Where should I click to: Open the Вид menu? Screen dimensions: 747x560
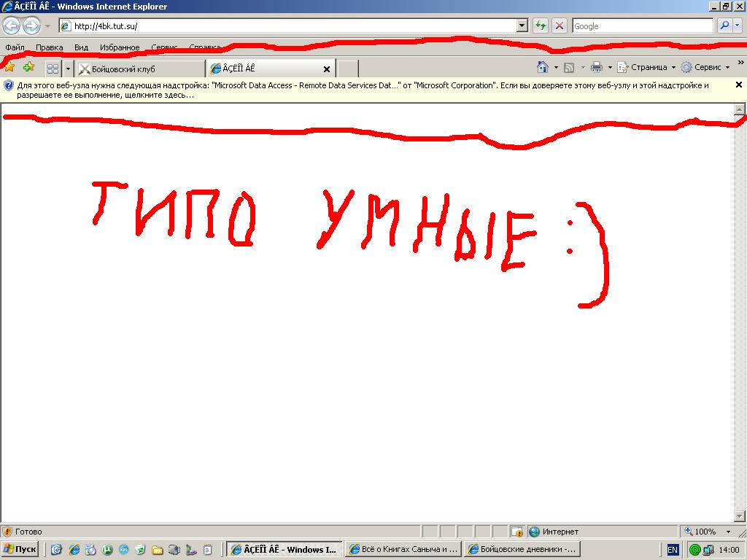[x=81, y=47]
